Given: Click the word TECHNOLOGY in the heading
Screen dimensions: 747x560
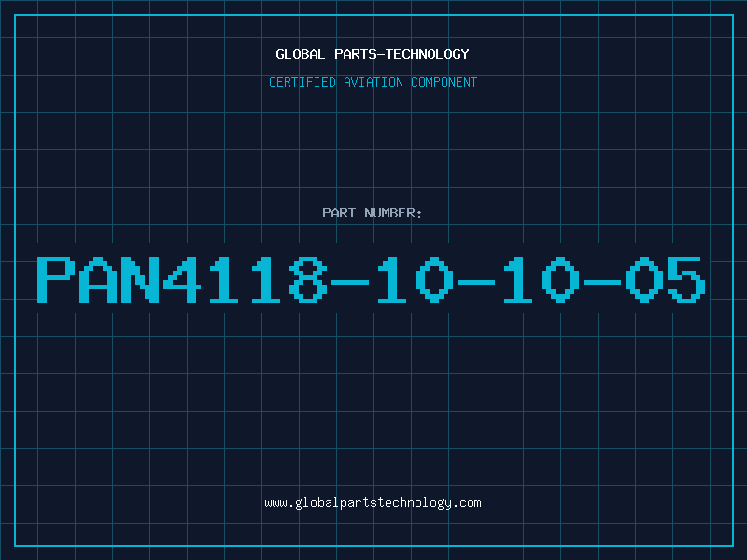Looking at the screenshot, I should pos(428,54).
